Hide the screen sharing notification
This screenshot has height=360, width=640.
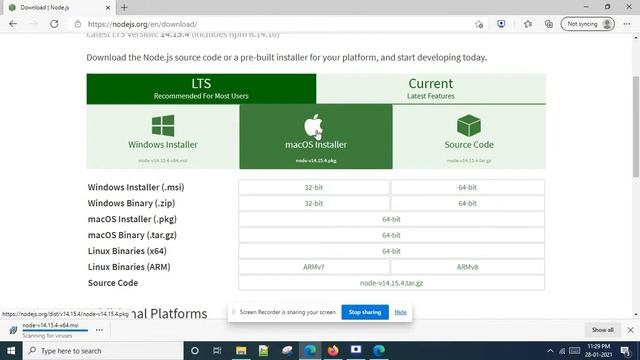click(x=400, y=312)
